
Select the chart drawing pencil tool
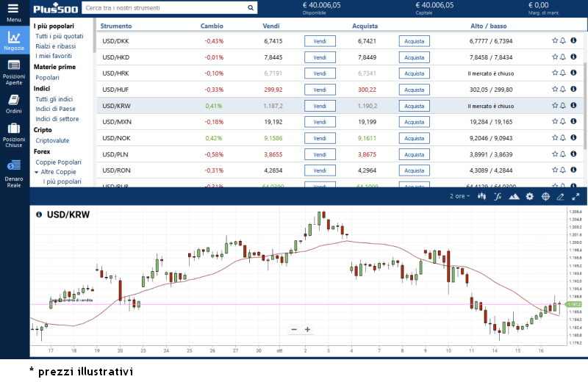560,197
